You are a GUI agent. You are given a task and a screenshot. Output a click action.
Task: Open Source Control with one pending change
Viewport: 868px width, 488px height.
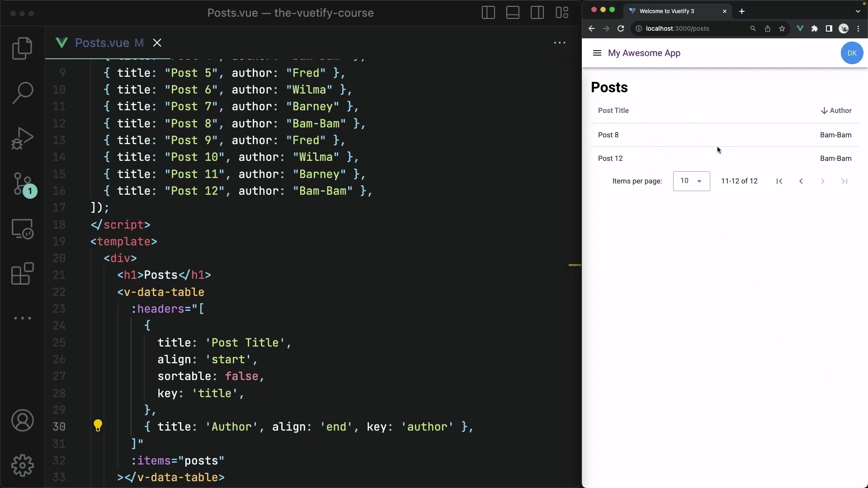point(24,184)
